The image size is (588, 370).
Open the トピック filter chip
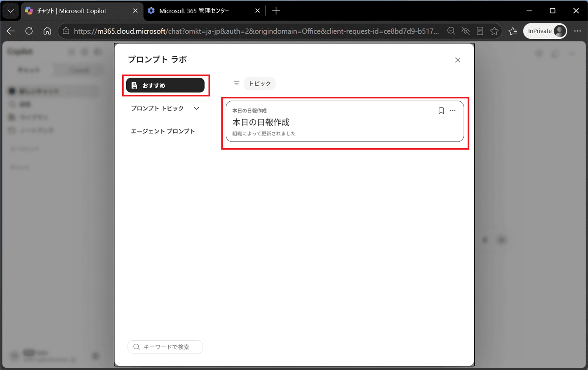point(260,83)
